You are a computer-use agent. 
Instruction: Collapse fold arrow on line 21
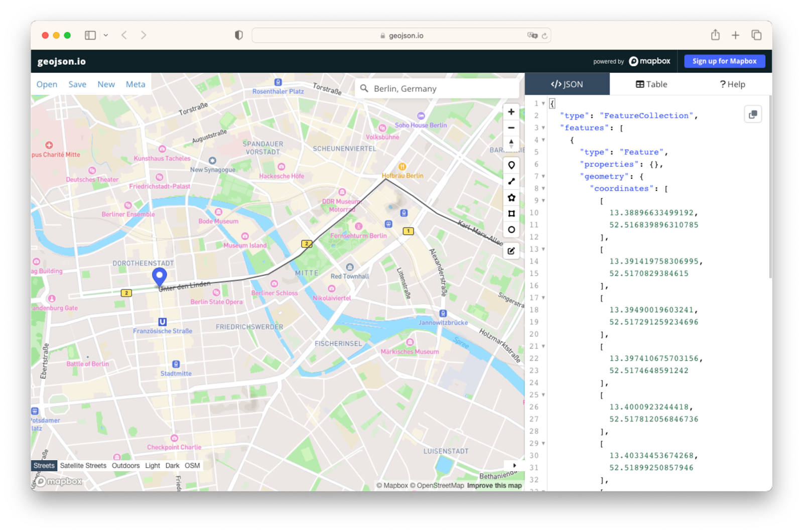click(x=543, y=346)
